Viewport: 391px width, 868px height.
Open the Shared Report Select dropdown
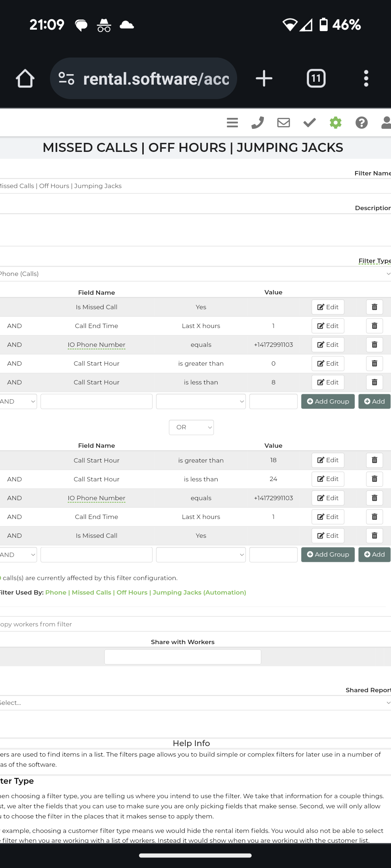tap(195, 703)
